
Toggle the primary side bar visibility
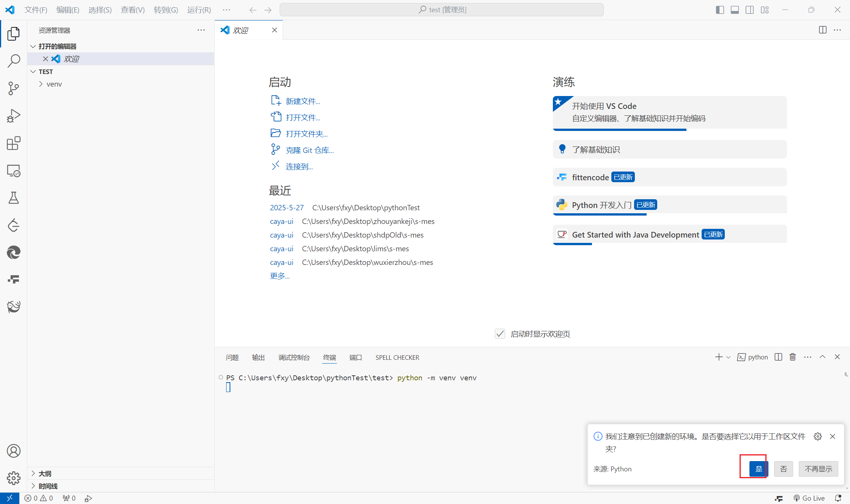[x=720, y=10]
